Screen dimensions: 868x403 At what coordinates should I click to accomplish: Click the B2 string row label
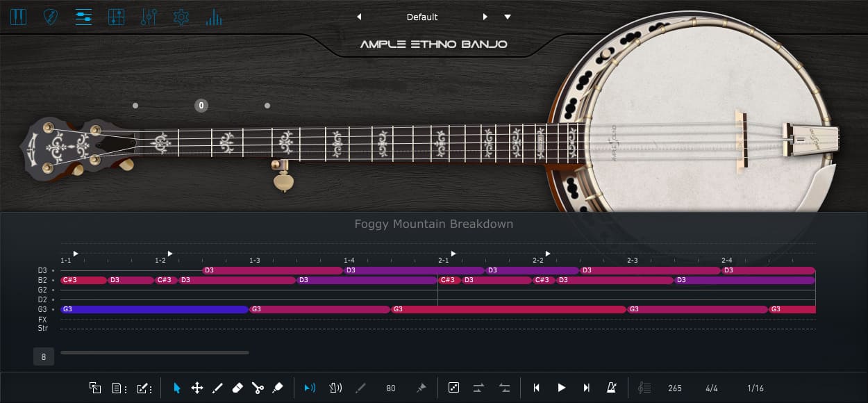42,280
